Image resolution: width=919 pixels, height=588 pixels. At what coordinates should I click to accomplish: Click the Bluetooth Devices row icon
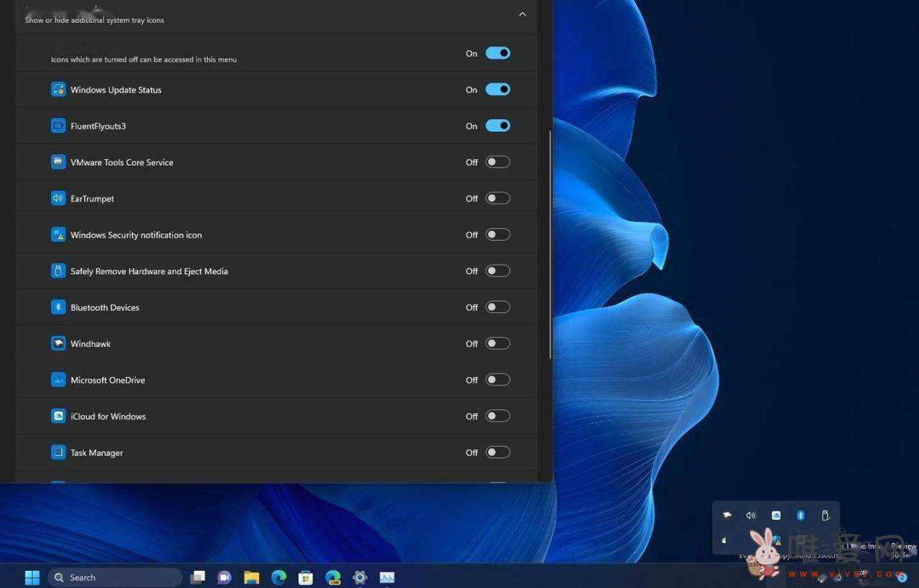tap(58, 307)
